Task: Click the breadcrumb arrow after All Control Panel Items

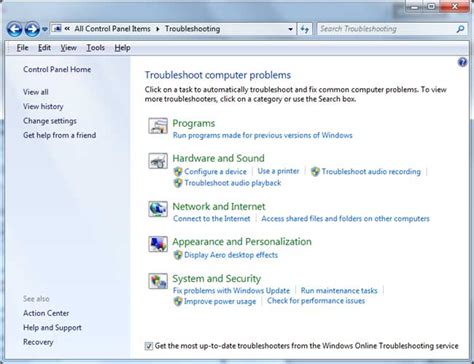Action: point(158,29)
